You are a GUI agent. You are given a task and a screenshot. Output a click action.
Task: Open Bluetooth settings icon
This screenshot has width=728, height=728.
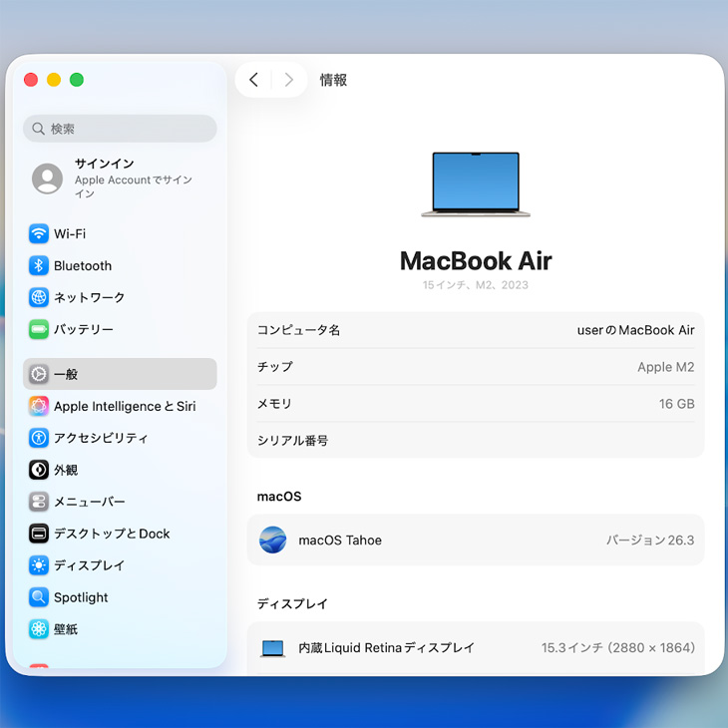tap(39, 266)
